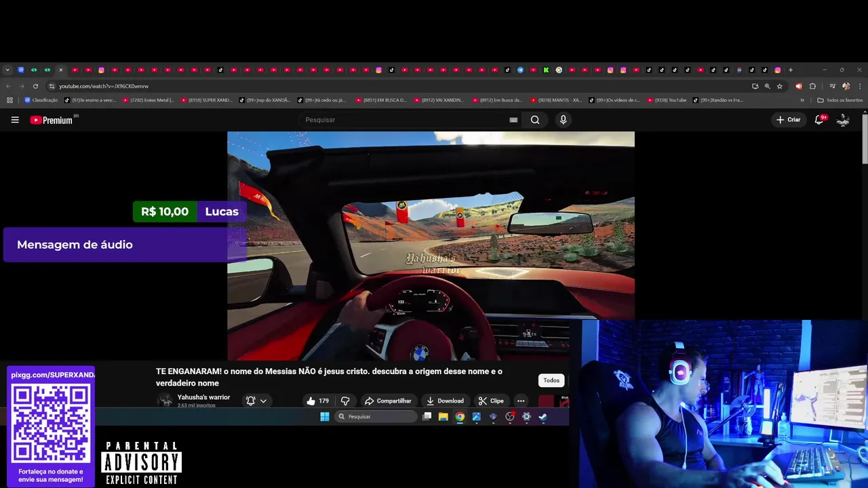Open the Chrome extensions puzzle icon
The height and width of the screenshot is (488, 868).
pos(812,86)
